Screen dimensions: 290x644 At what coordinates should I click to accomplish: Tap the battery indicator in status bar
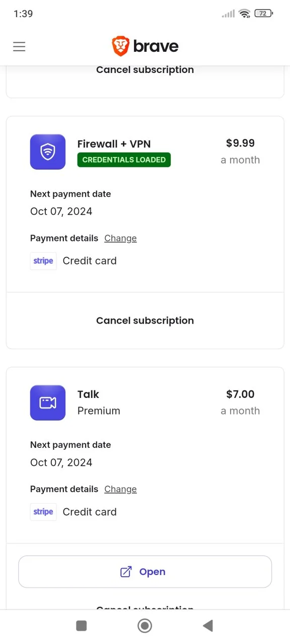coord(264,14)
